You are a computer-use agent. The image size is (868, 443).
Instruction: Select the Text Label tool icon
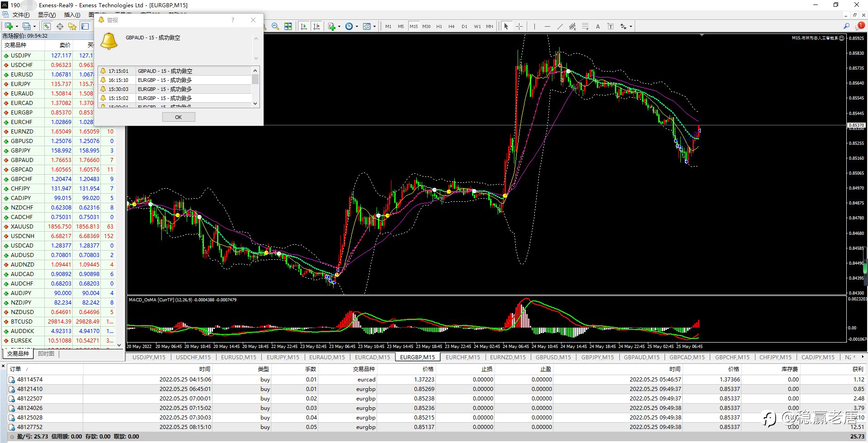[x=610, y=26]
